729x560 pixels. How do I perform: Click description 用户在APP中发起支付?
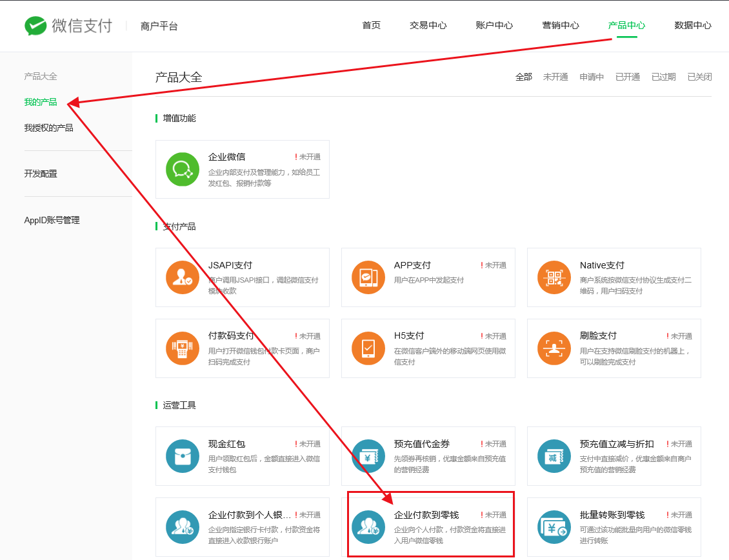(x=428, y=280)
